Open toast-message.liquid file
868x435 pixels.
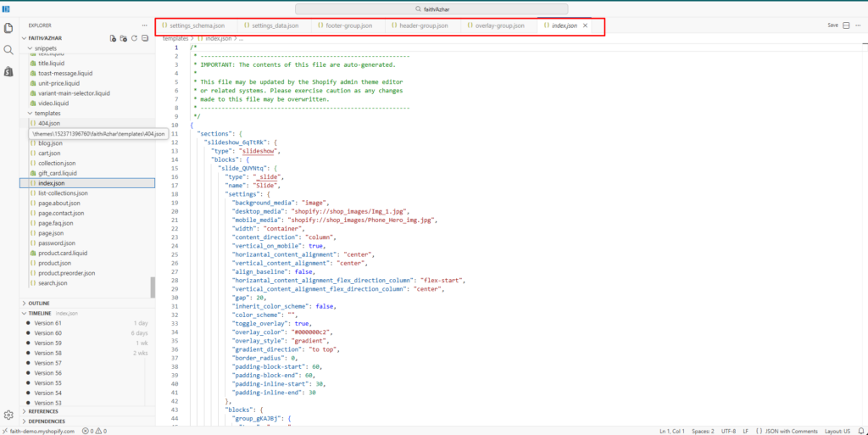click(65, 73)
